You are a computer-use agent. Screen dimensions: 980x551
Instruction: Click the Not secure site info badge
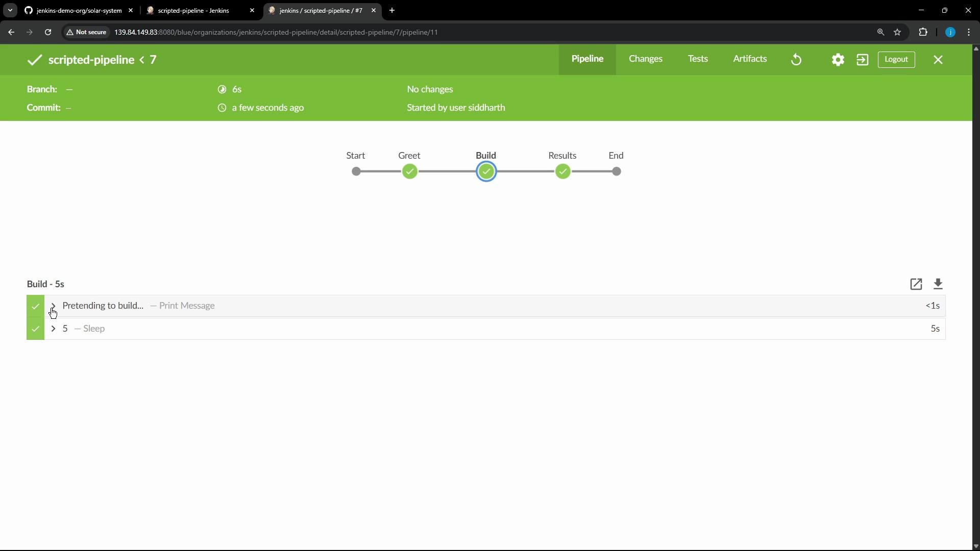tap(86, 32)
